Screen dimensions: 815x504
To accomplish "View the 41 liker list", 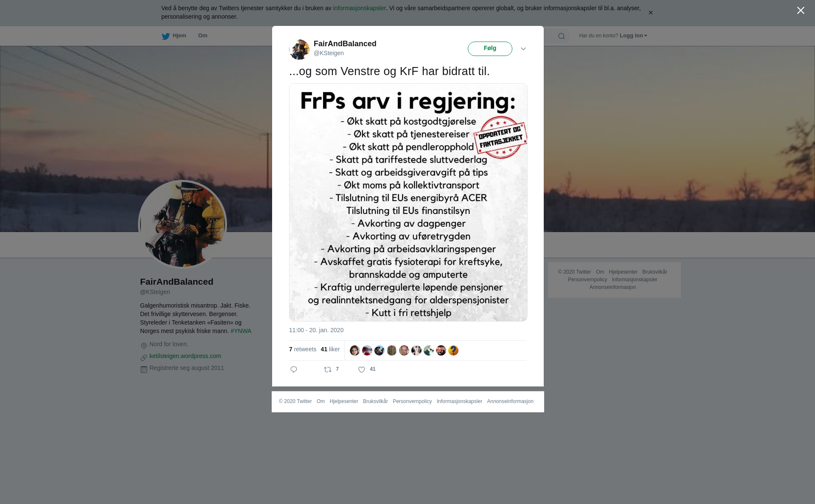I will tap(330, 349).
